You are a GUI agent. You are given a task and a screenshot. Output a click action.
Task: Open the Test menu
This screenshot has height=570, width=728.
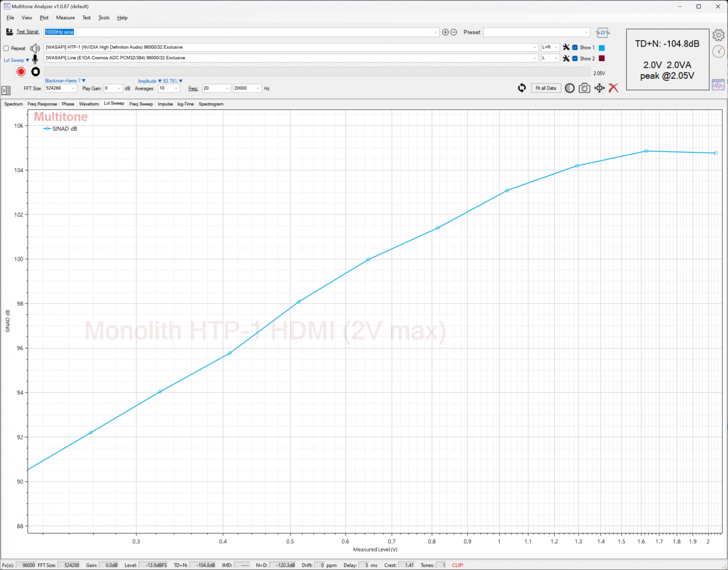tap(86, 18)
